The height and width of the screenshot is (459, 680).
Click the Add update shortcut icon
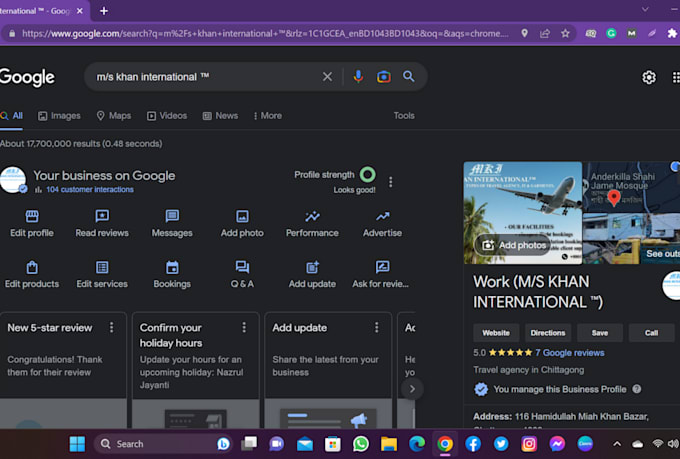pyautogui.click(x=312, y=267)
